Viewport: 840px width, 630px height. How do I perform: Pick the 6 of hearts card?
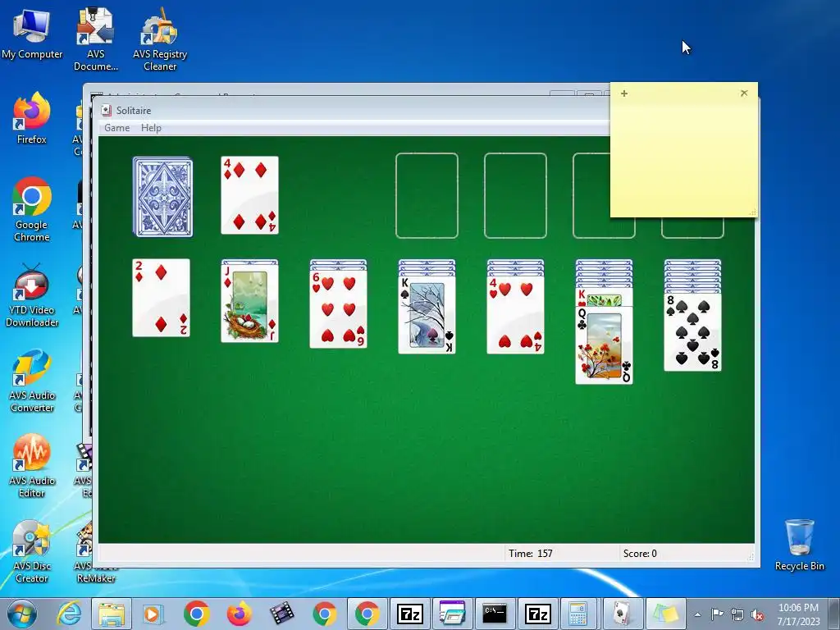tap(338, 309)
